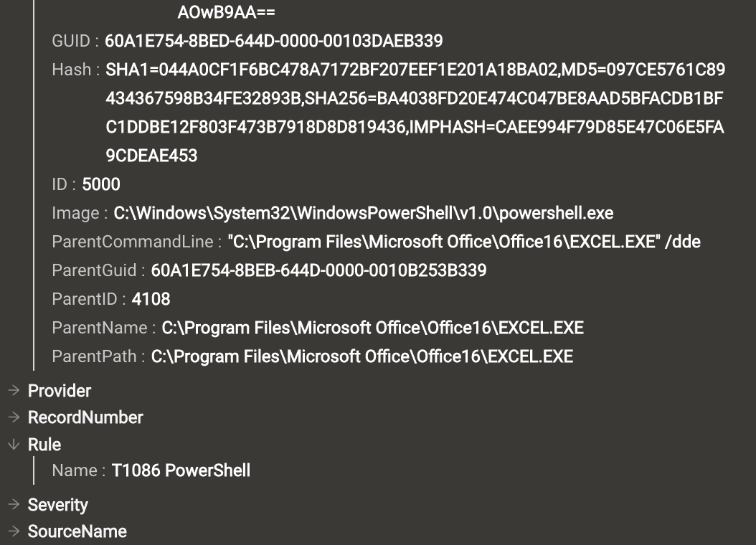
Task: Select the RecordNumber tree label
Action: 85,417
